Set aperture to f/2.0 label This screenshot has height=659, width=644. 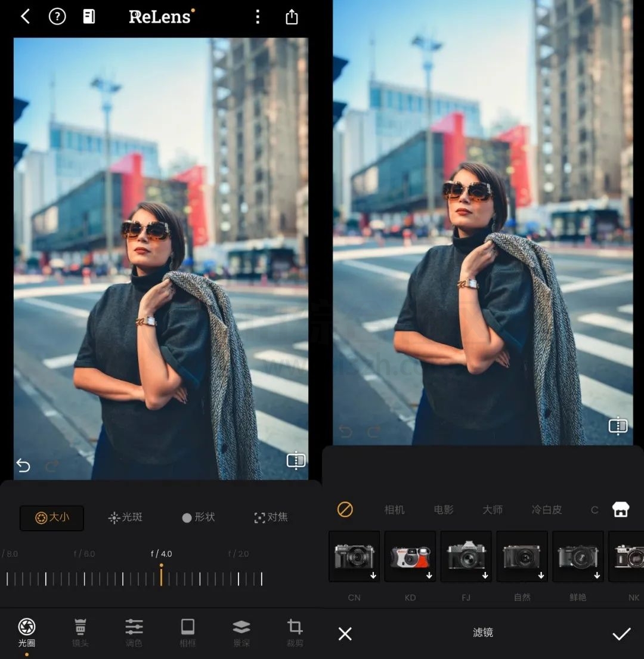tap(238, 554)
